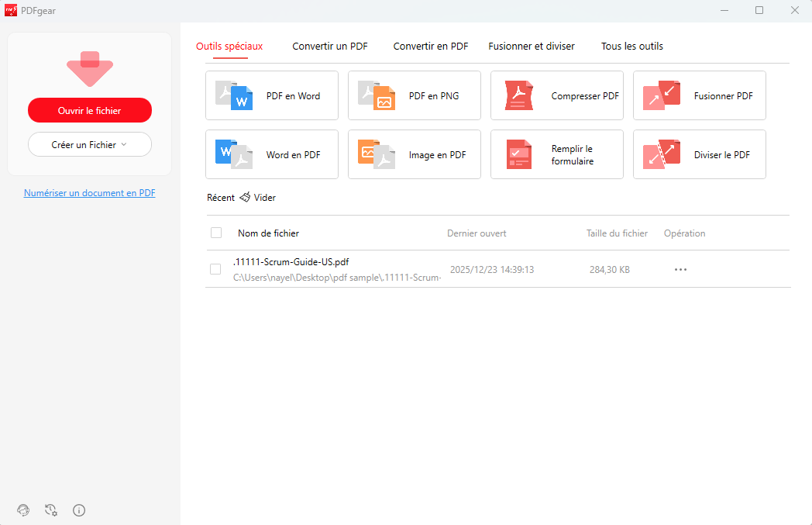Launch the Compresser PDF tool

coord(556,95)
